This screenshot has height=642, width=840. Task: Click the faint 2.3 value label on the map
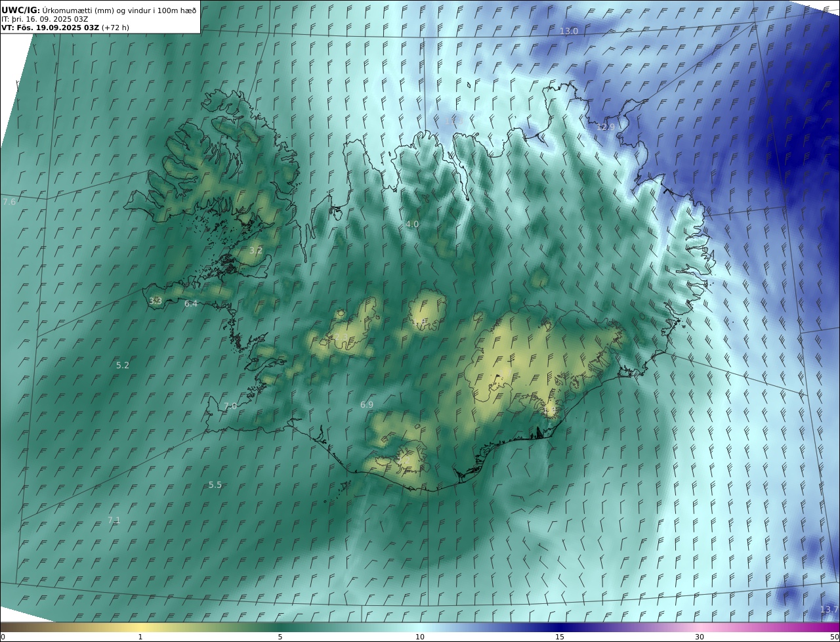coord(342,338)
